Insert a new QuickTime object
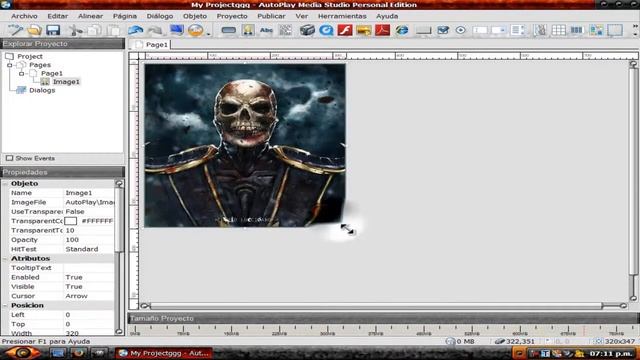The height and width of the screenshot is (360, 640). (326, 30)
